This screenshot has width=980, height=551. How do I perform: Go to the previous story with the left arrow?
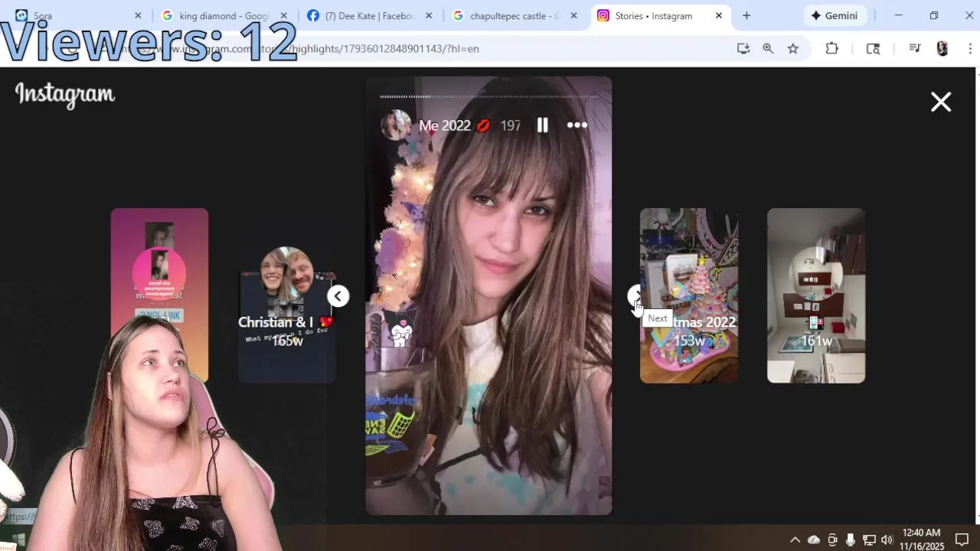point(338,296)
